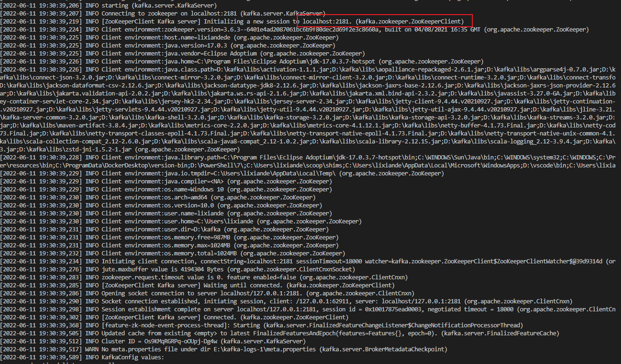621x364 pixels.
Task: Click 'Updated cache from existing <empty>' line
Action: (279, 333)
